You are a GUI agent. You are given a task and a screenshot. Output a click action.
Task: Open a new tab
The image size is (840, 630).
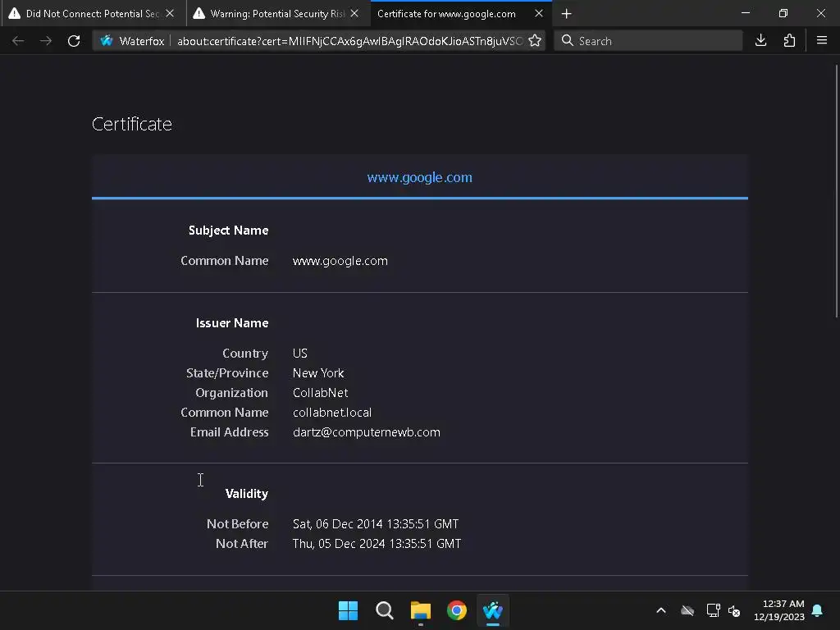click(566, 13)
